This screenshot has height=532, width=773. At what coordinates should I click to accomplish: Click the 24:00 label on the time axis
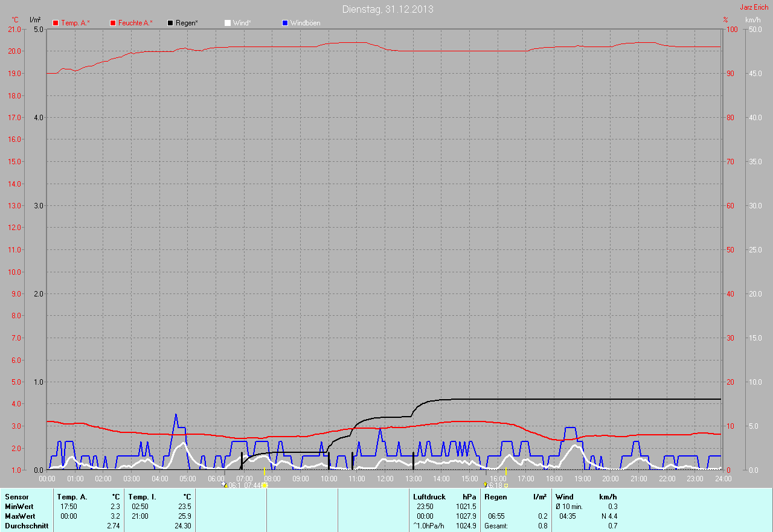(723, 479)
